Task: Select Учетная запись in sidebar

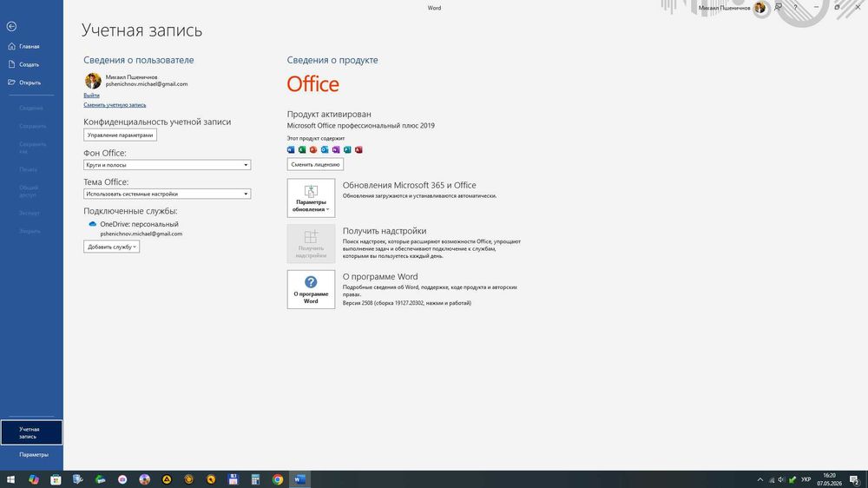Action: 31,432
